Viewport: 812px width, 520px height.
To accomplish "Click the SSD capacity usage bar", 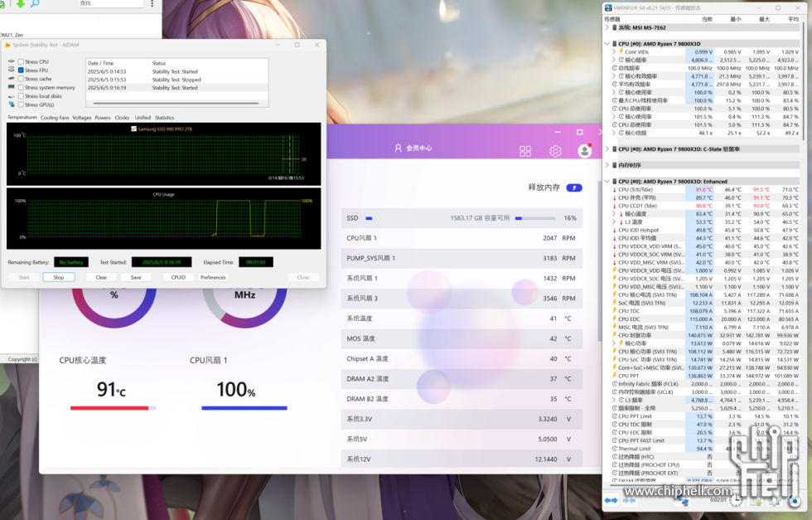I will pos(535,218).
